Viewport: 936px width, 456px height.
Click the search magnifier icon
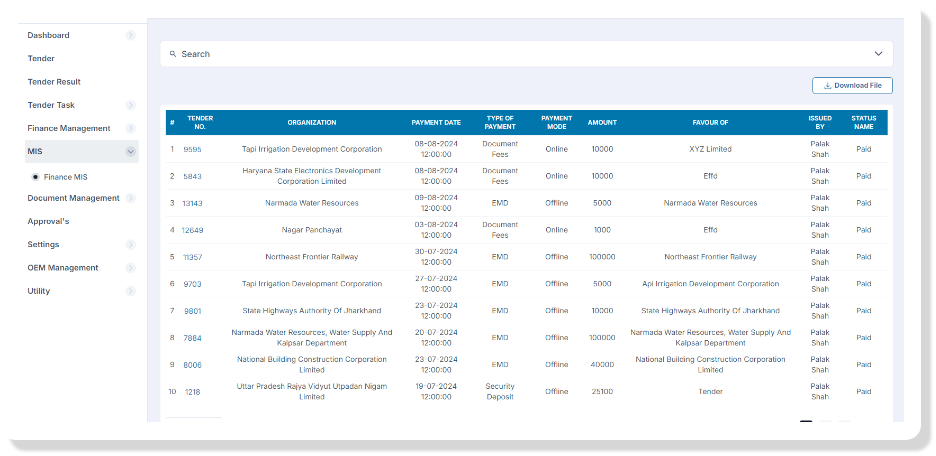tap(173, 54)
